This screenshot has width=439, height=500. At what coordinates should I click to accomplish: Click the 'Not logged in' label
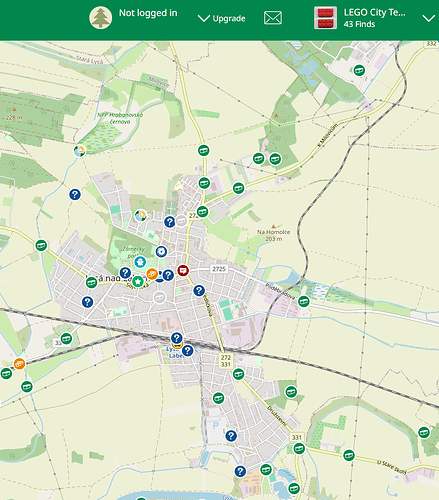[x=148, y=13]
